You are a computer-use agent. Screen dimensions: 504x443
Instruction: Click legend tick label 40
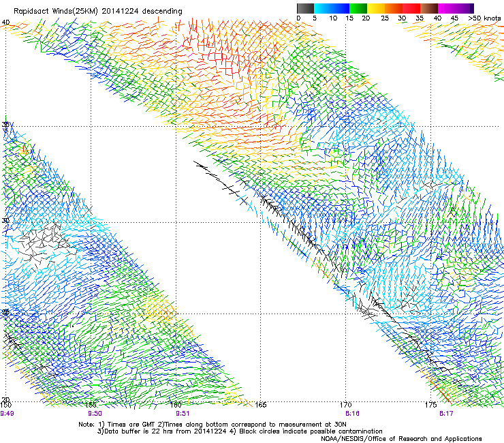[x=437, y=18]
